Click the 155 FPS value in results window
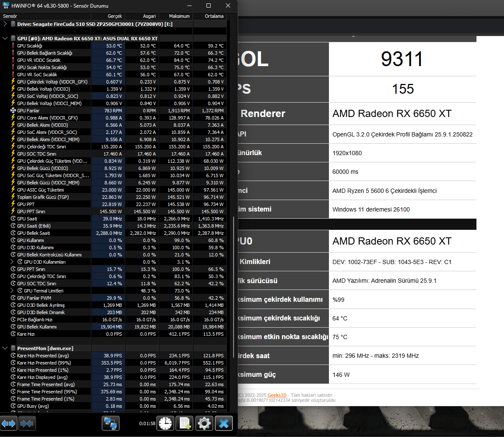The image size is (504, 437). tap(403, 89)
